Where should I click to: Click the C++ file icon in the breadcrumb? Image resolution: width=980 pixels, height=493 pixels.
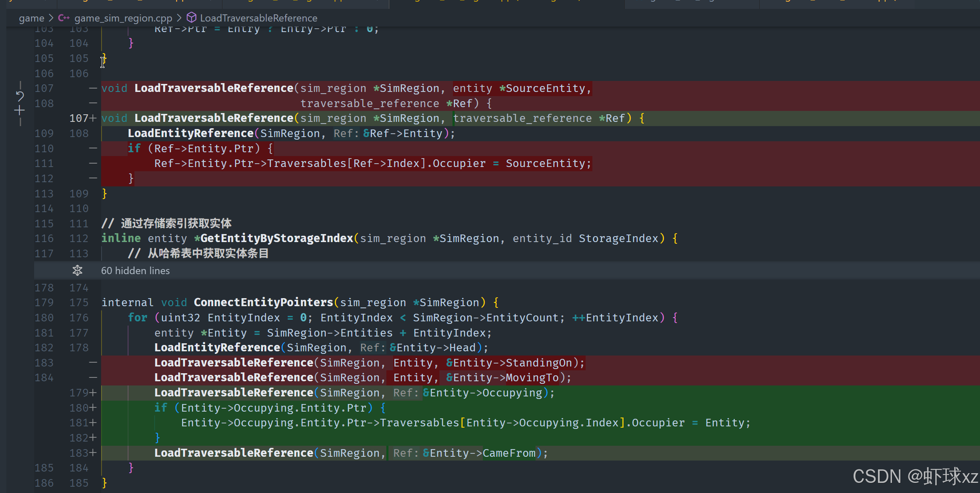point(64,18)
